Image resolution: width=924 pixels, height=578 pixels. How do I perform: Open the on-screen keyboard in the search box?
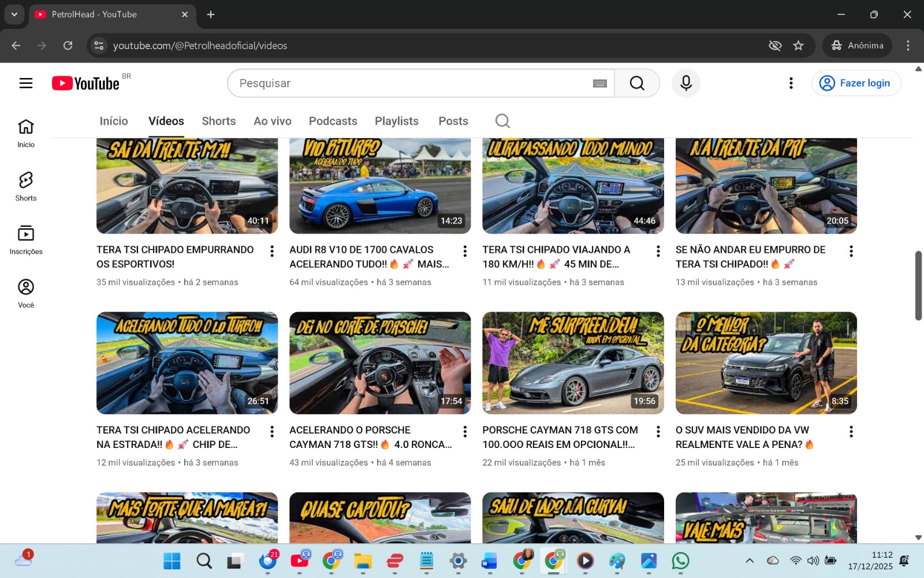click(599, 83)
